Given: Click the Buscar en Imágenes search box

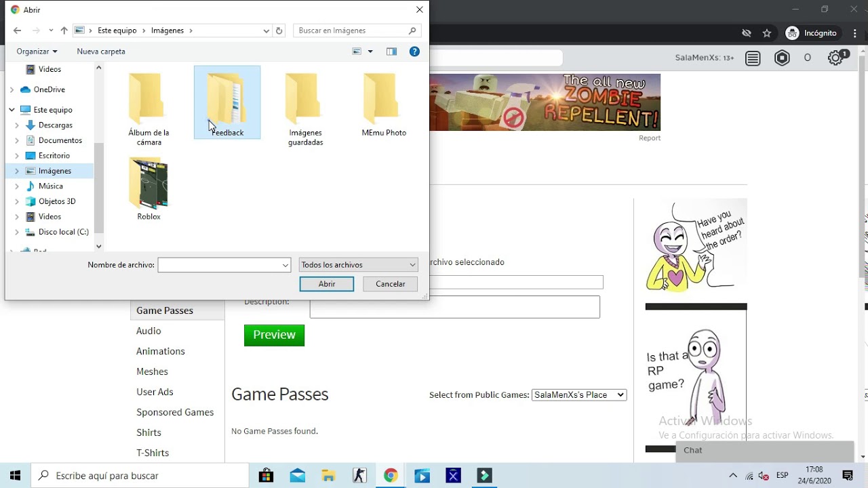Looking at the screenshot, I should point(357,30).
